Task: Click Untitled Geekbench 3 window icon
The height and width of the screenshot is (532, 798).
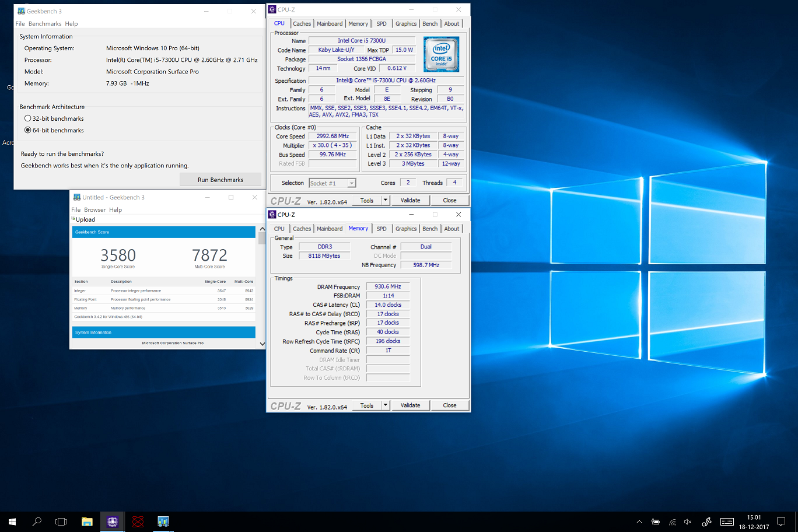Action: tap(77, 197)
